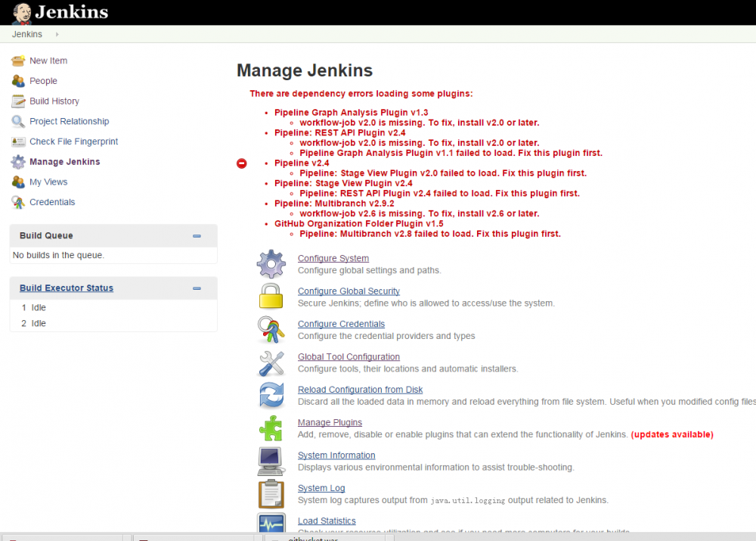
Task: Click the Configure Credentials keys icon
Action: [x=271, y=329]
